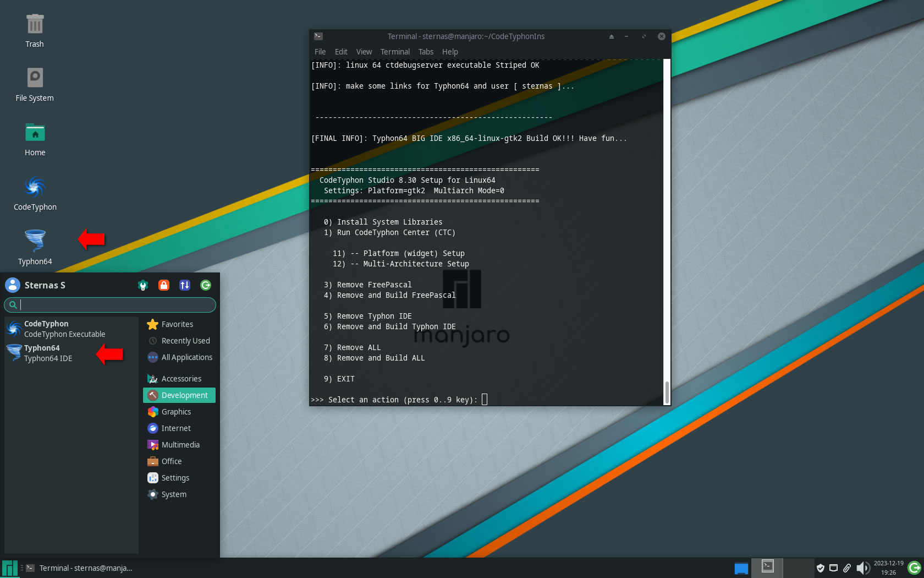
Task: Click the shield security tray icon
Action: [x=820, y=568]
